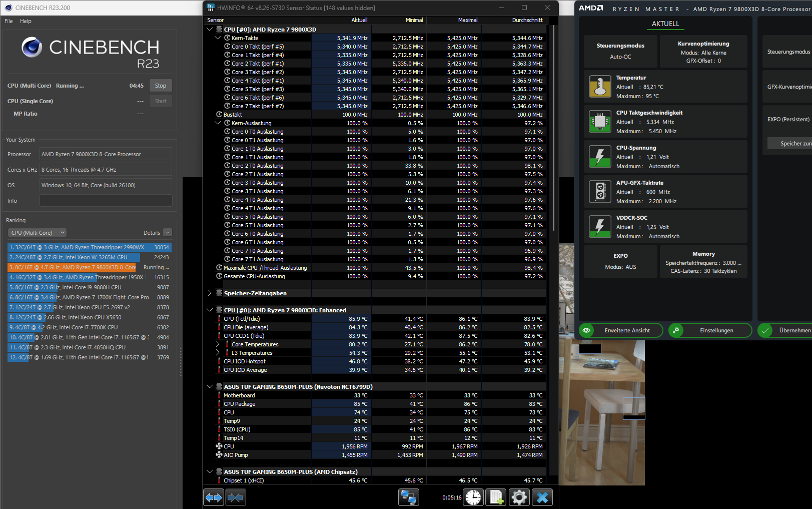Open the Help menu in Cinebench

pyautogui.click(x=26, y=21)
